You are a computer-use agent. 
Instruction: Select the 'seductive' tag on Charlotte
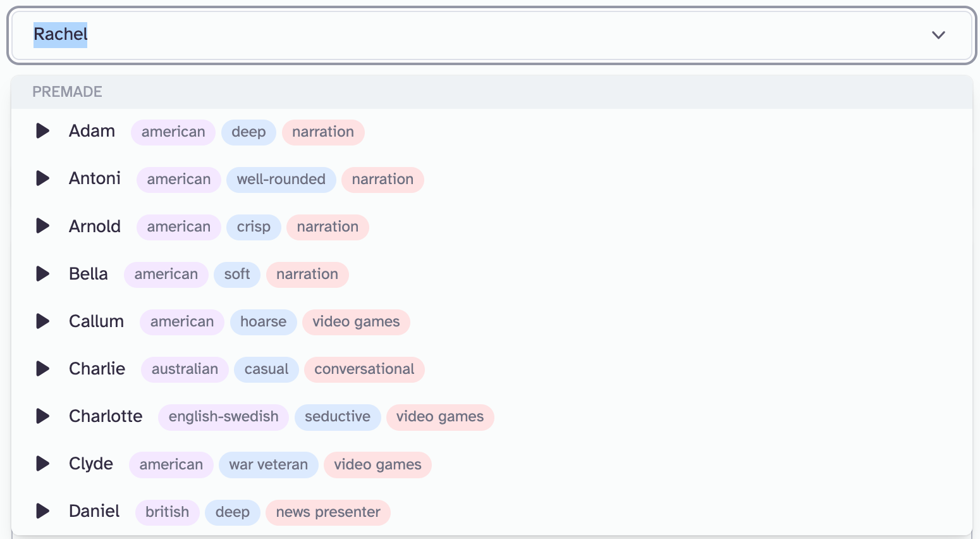pyautogui.click(x=338, y=416)
